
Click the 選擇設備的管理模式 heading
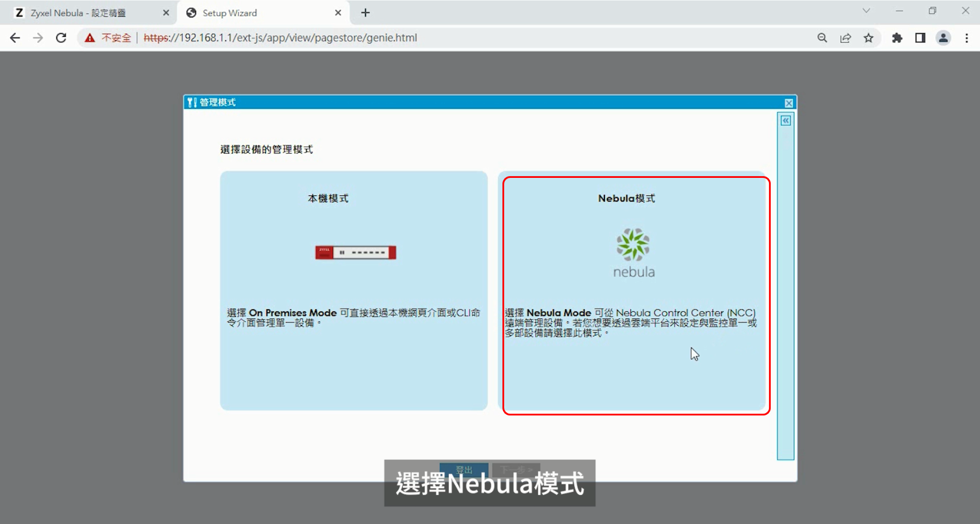point(267,150)
